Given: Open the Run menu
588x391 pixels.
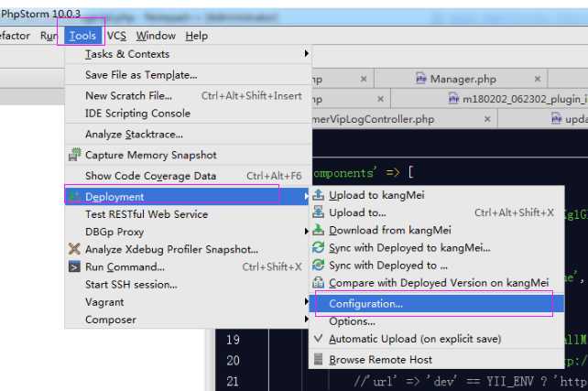Looking at the screenshot, I should coord(49,36).
